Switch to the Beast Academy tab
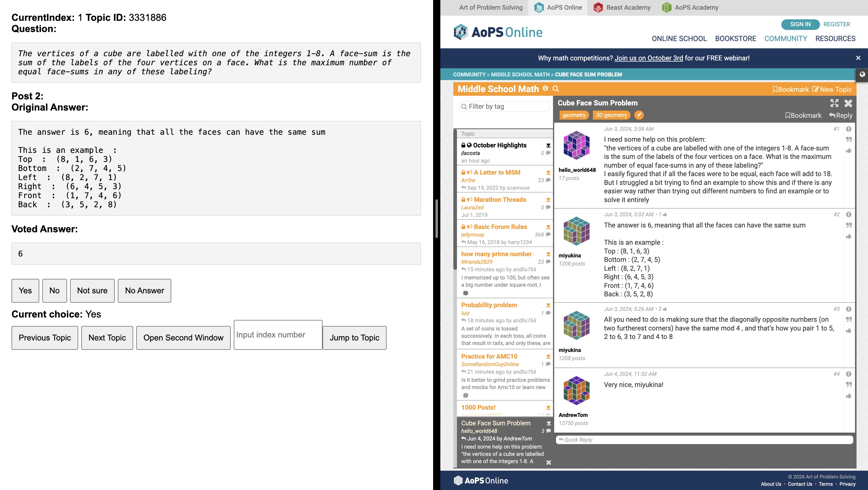Screen dimensions: 868x490 (x=622, y=8)
